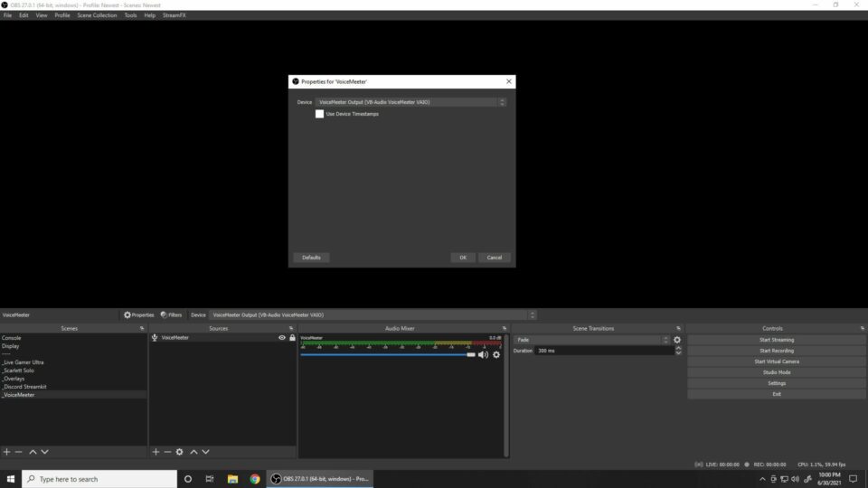Show hidden tray icons chevron
Viewport: 868px width, 488px height.
pos(762,479)
